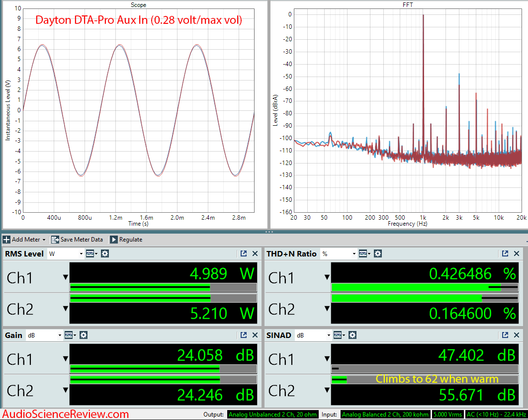Open SINAD meter graph view icon
The height and width of the screenshot is (420, 528).
(339, 335)
